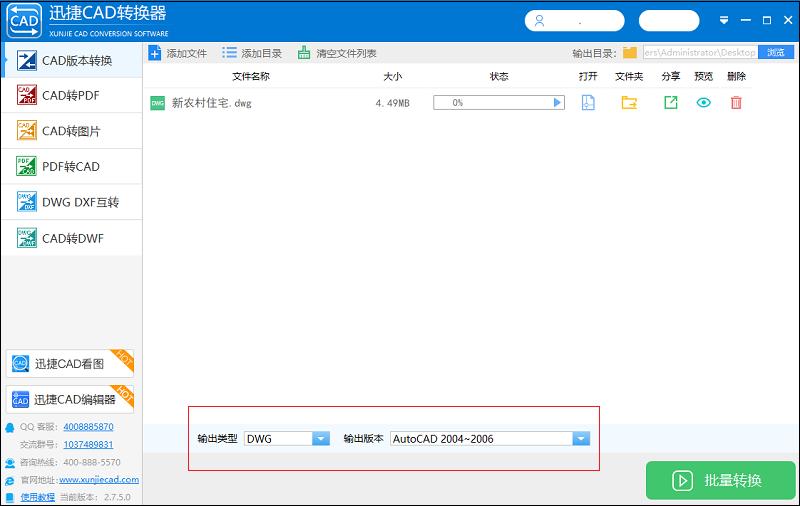Click the 状态 column header
This screenshot has width=800, height=506.
498,76
